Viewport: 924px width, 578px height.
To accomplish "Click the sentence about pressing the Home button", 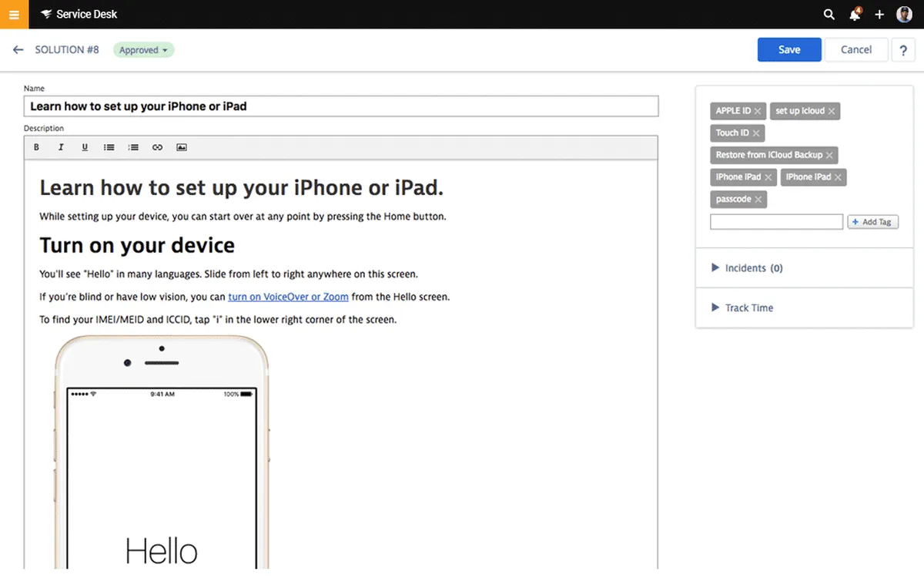I will [243, 217].
